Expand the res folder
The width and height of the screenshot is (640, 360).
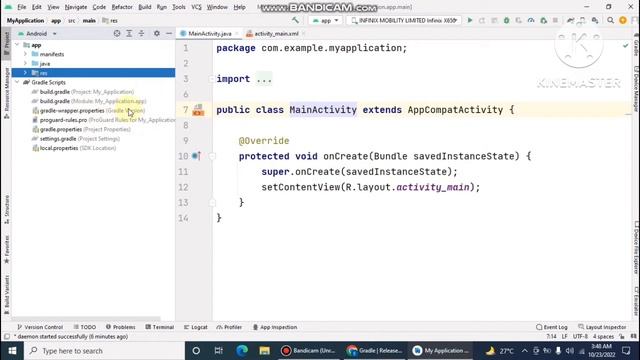tap(26, 73)
